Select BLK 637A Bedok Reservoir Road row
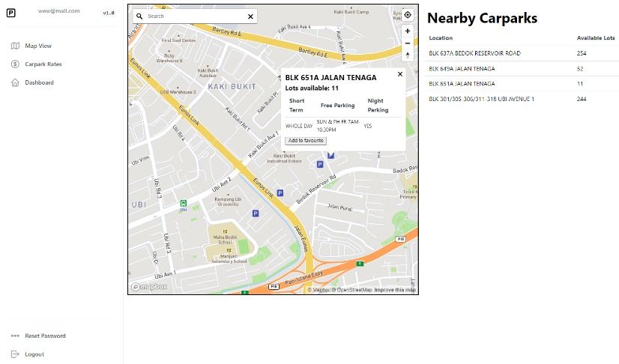 [474, 53]
